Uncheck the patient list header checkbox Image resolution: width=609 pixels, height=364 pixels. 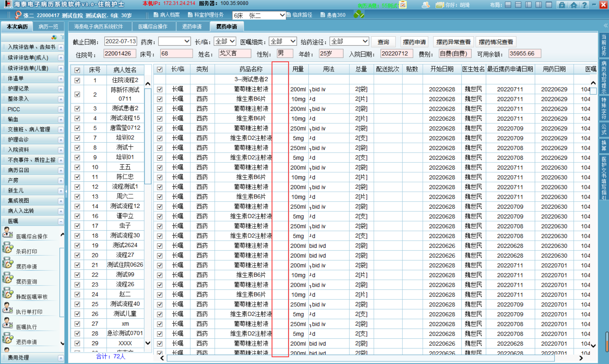click(77, 70)
